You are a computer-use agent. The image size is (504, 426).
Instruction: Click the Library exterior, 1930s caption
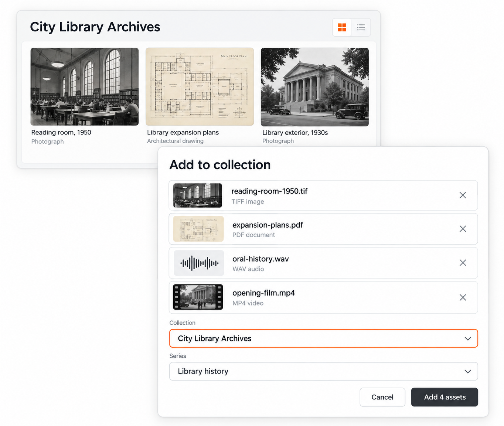[x=295, y=133]
